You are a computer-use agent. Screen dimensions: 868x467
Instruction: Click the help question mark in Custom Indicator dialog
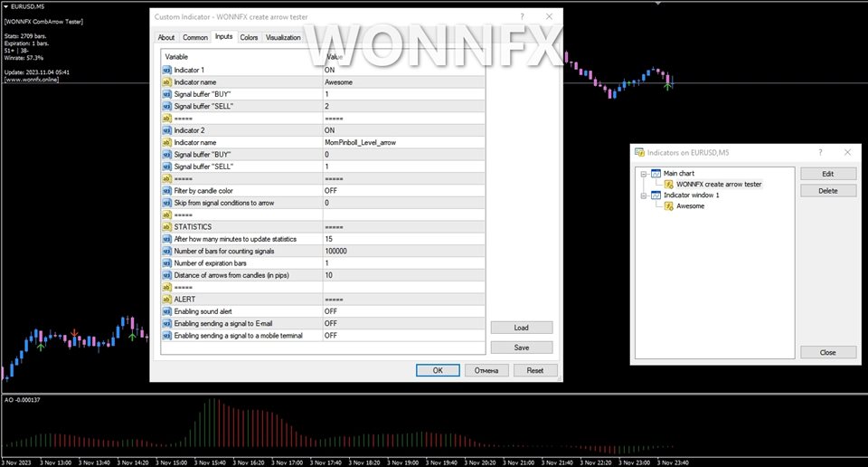click(x=522, y=16)
